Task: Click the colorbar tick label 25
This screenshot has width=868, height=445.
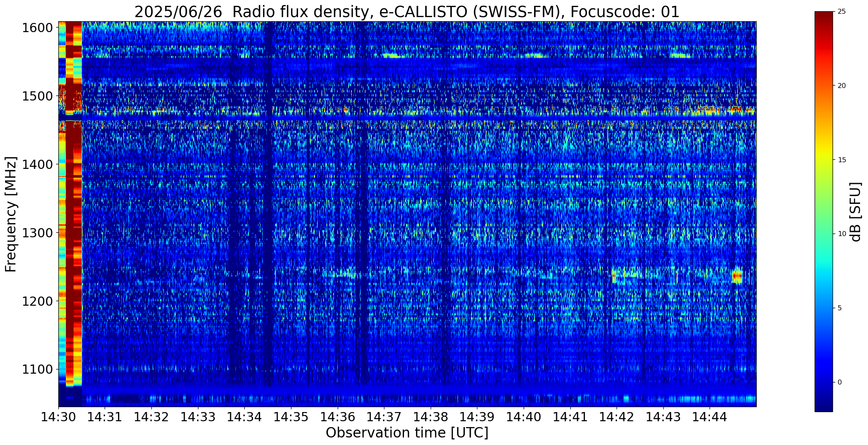Action: [842, 12]
